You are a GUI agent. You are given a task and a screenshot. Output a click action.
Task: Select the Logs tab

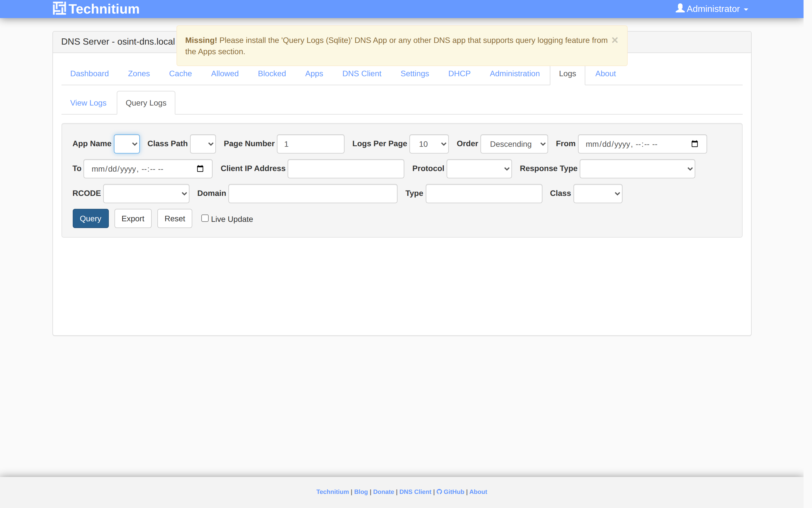click(567, 74)
